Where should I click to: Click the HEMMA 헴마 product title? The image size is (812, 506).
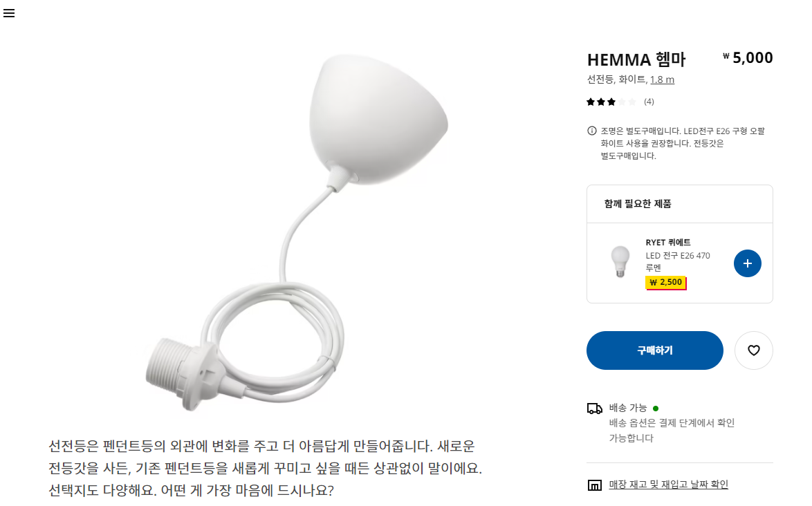(x=636, y=59)
